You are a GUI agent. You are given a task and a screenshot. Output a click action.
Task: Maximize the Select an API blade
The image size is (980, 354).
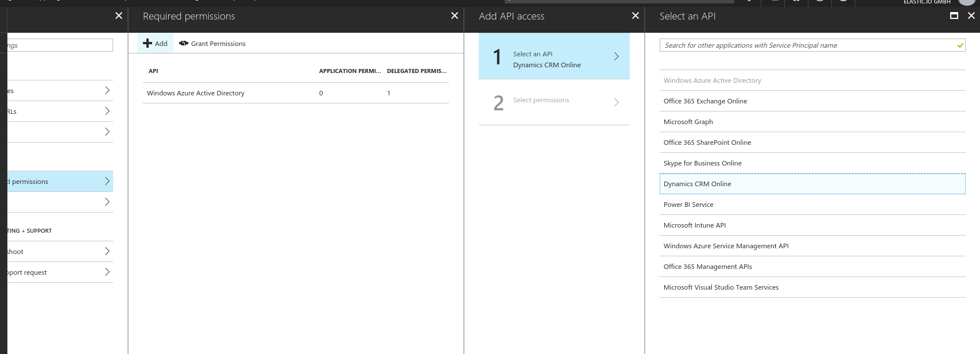[954, 16]
